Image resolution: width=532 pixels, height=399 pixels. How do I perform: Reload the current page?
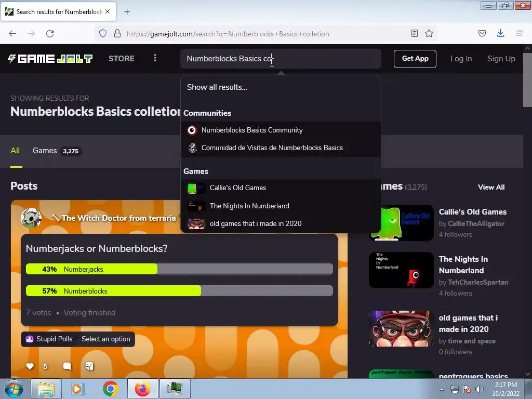[50, 34]
